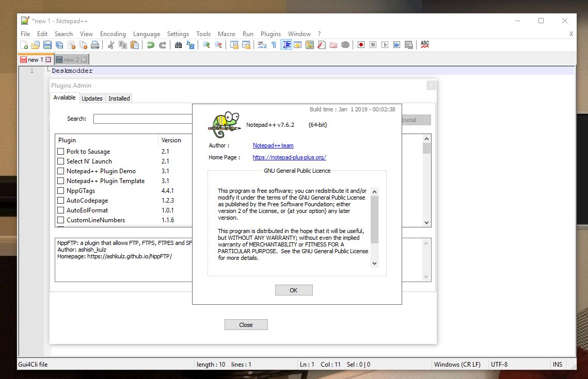Click the Folder as Workspace icon
Image resolution: width=588 pixels, height=379 pixels.
click(x=333, y=45)
